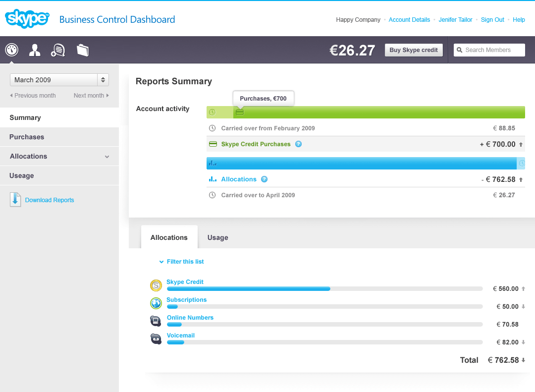
Task: Click the Search Members input field
Action: point(493,50)
